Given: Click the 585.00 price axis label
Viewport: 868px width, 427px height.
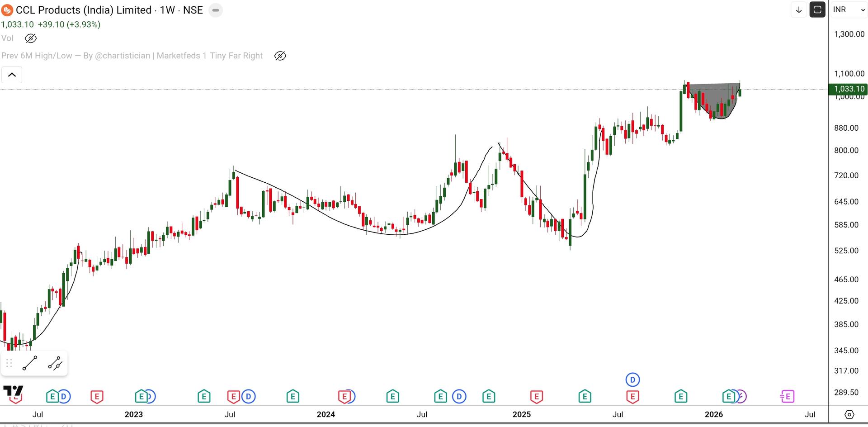Looking at the screenshot, I should (846, 225).
